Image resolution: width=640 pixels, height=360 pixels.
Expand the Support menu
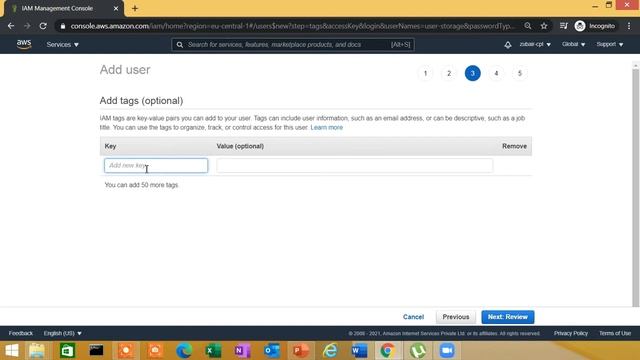pos(609,44)
